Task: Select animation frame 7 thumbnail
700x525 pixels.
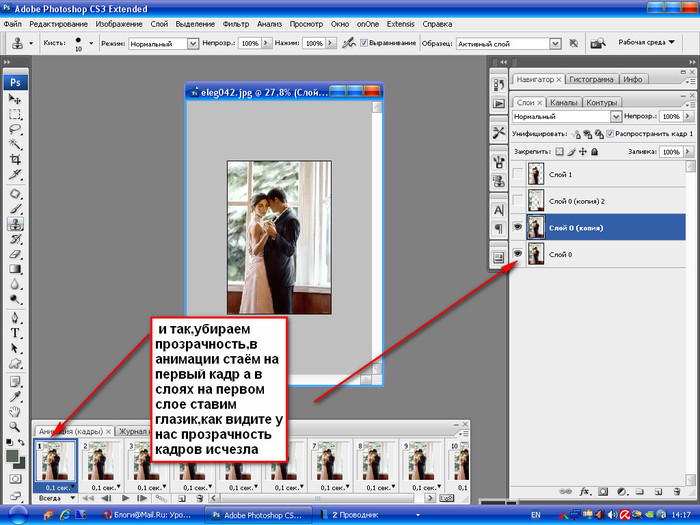Action: 330,462
